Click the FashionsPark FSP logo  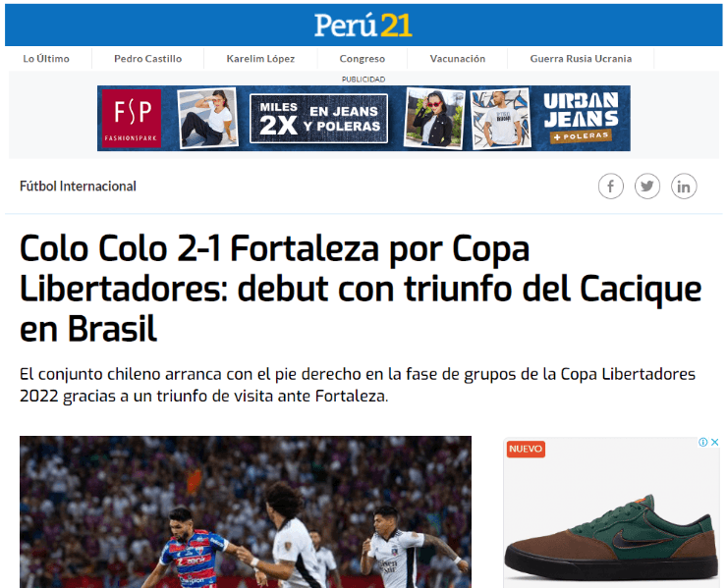click(132, 119)
